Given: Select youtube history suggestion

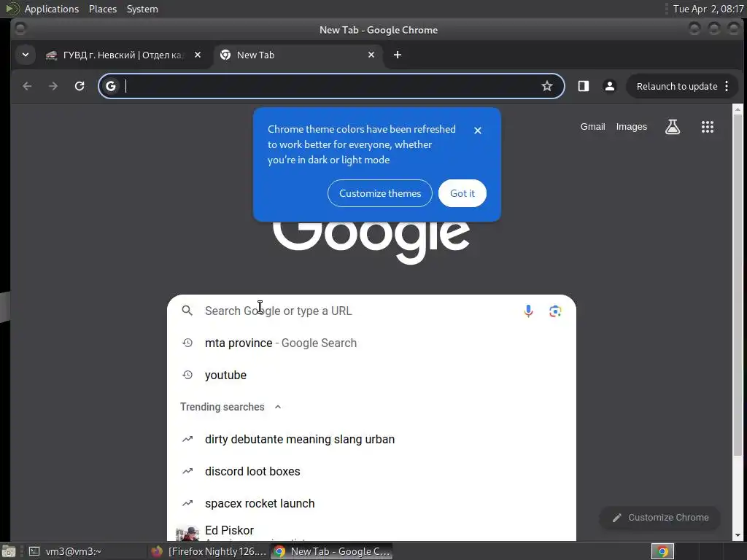Looking at the screenshot, I should pyautogui.click(x=371, y=376).
